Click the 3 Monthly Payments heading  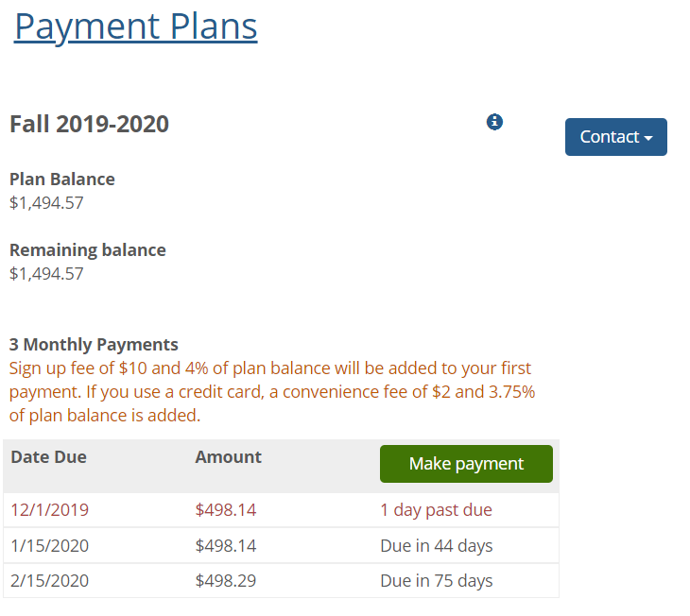click(94, 345)
